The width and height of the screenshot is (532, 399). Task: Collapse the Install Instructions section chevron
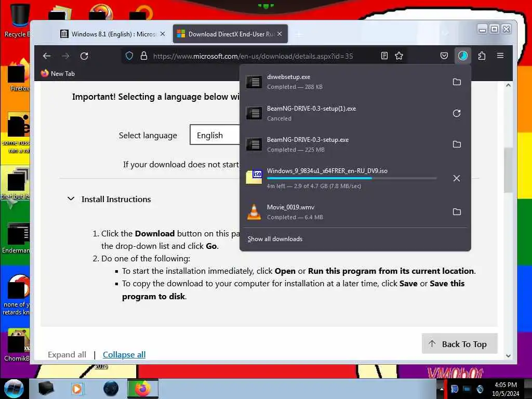pos(71,199)
